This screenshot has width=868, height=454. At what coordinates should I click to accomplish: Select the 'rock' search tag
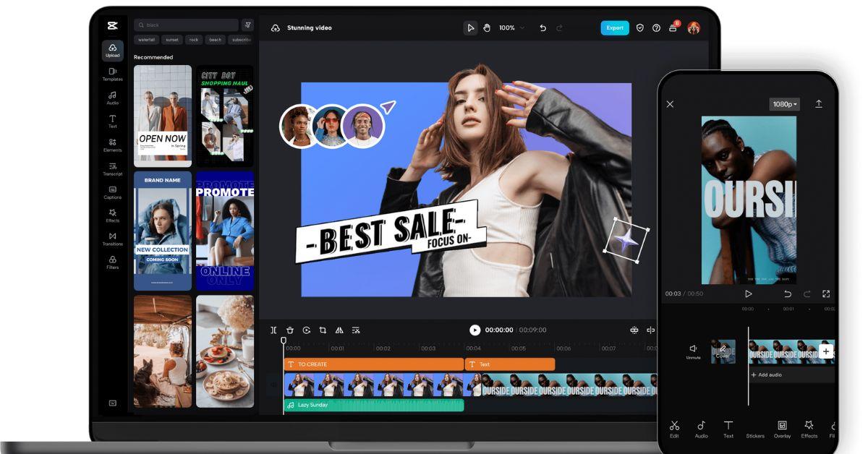point(194,40)
